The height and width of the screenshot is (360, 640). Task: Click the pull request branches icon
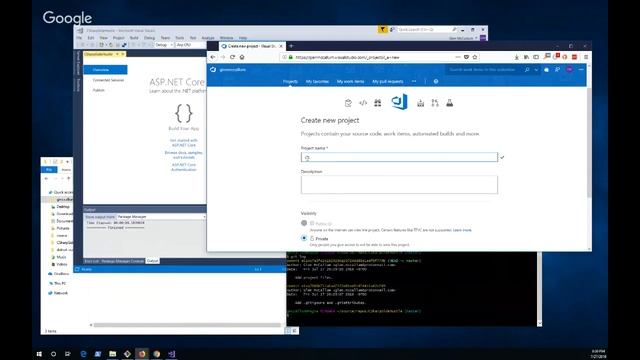click(435, 103)
